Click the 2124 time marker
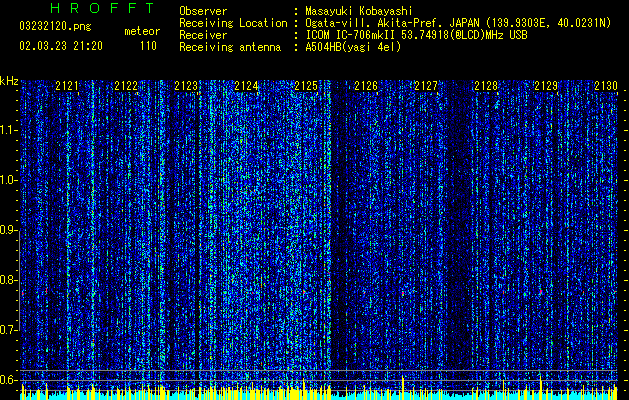The image size is (629, 400). [x=246, y=86]
